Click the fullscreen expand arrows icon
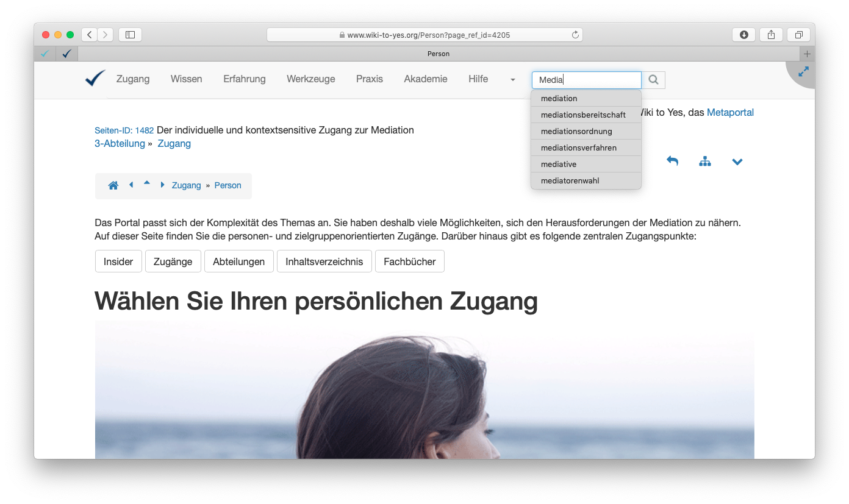849x504 pixels. coord(803,71)
